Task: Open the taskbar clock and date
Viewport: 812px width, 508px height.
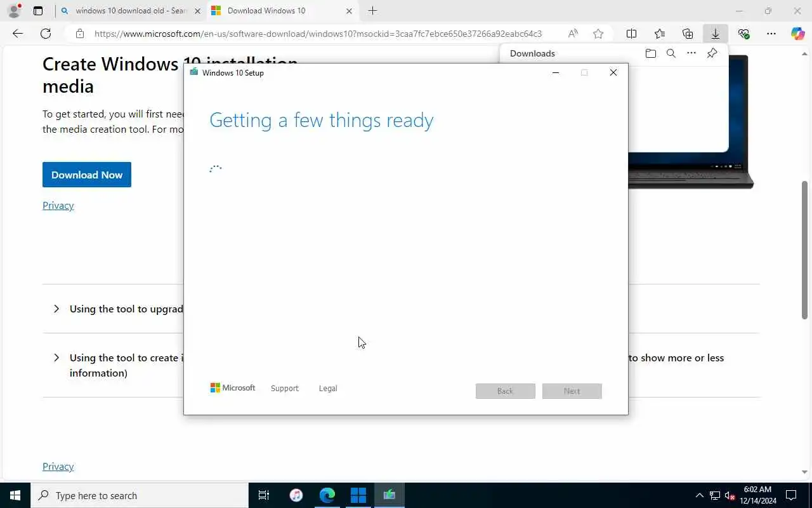Action: pos(758,495)
